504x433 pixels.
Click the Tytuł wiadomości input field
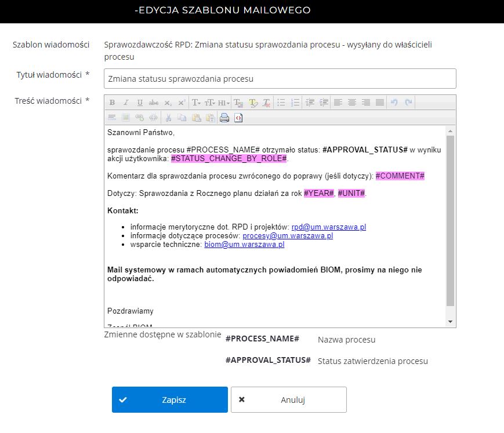(x=280, y=79)
